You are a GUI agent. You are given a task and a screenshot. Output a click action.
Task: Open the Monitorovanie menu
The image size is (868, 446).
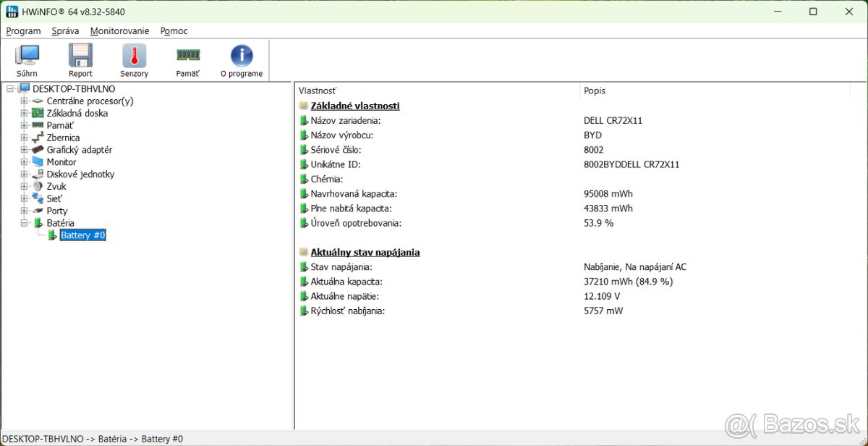119,31
